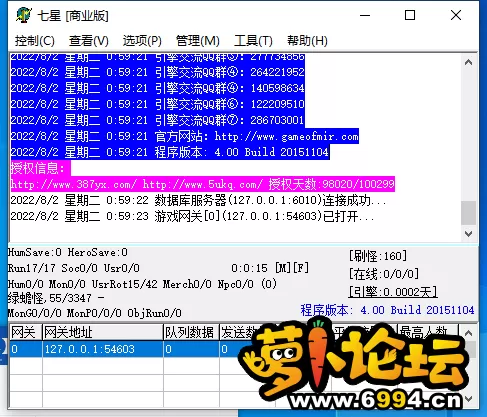Open the 控制(C) menu

[35, 41]
